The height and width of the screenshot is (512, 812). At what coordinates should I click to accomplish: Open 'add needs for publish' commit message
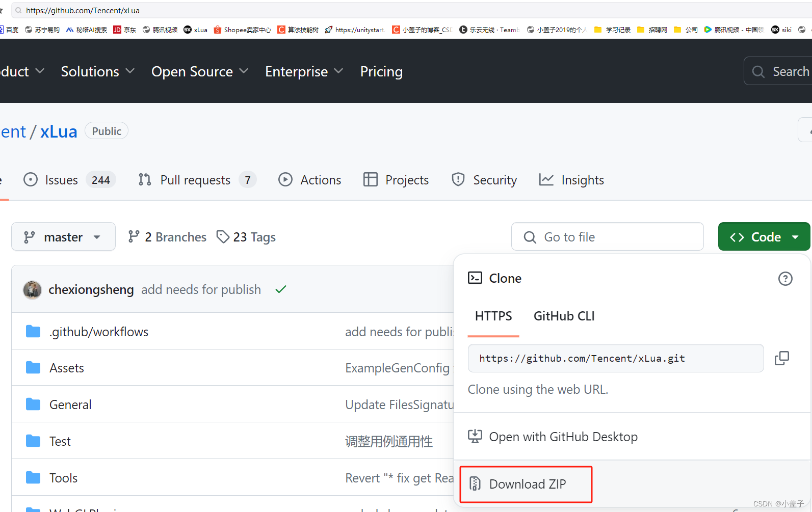point(201,289)
